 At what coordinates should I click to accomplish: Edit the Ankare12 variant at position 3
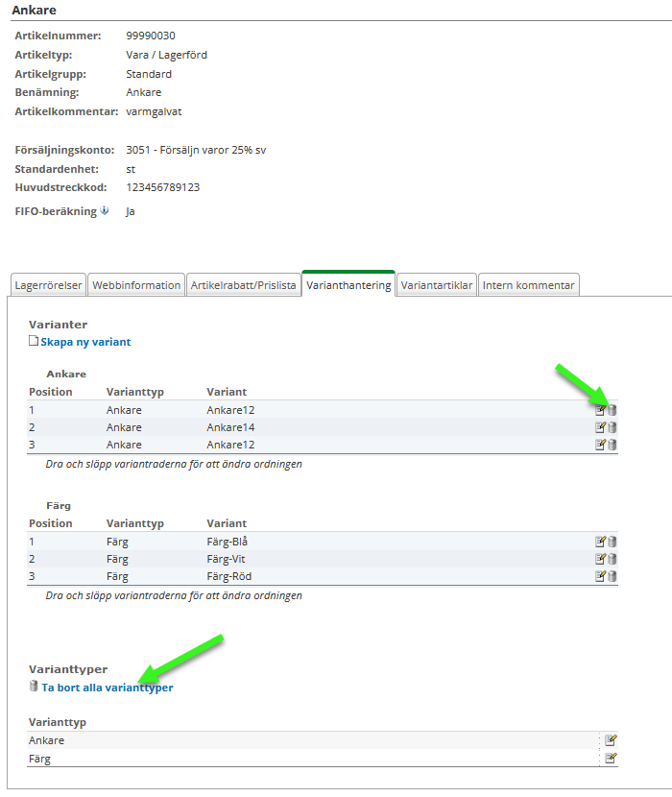point(601,445)
